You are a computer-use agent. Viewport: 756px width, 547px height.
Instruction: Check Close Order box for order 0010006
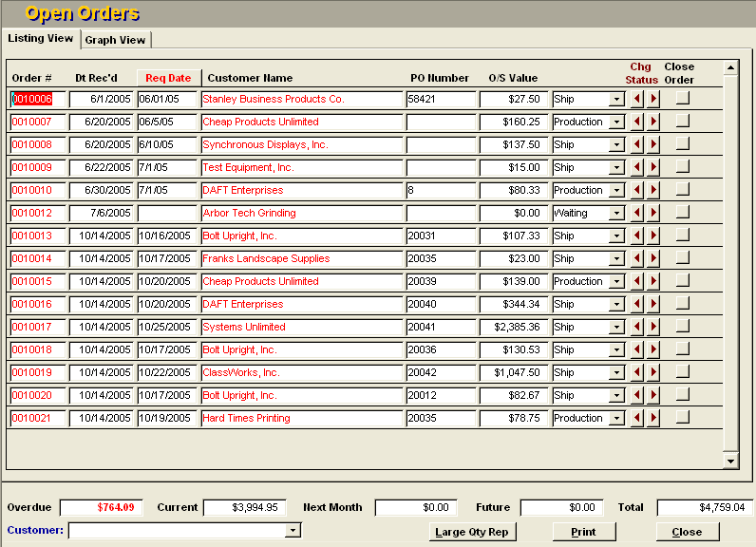coord(682,98)
